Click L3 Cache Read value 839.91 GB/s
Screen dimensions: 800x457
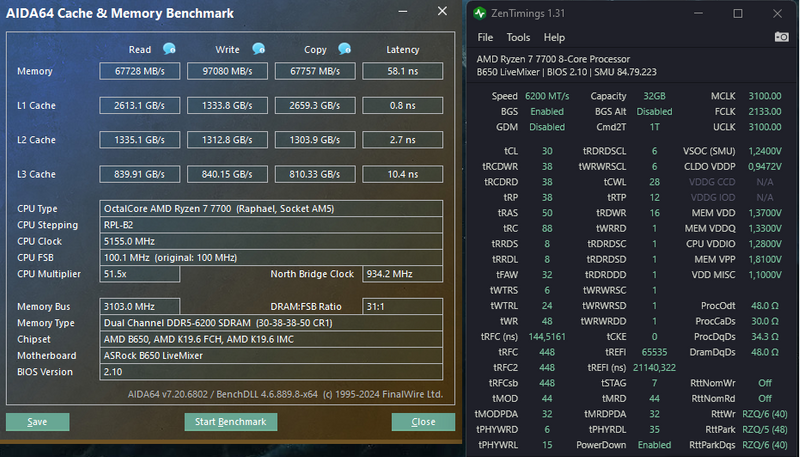point(140,174)
